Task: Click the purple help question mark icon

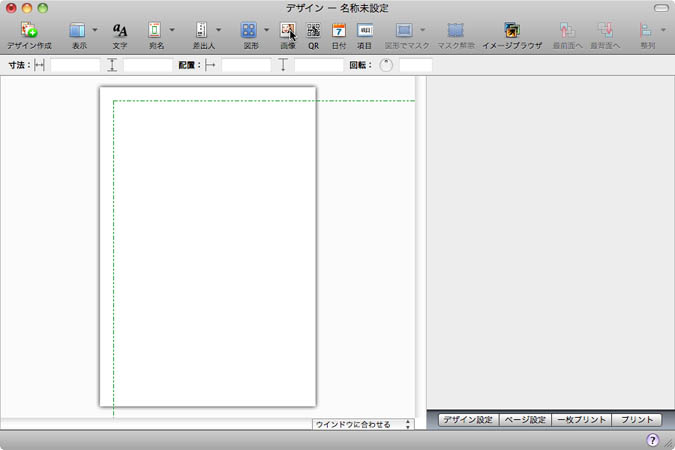Action: [652, 439]
